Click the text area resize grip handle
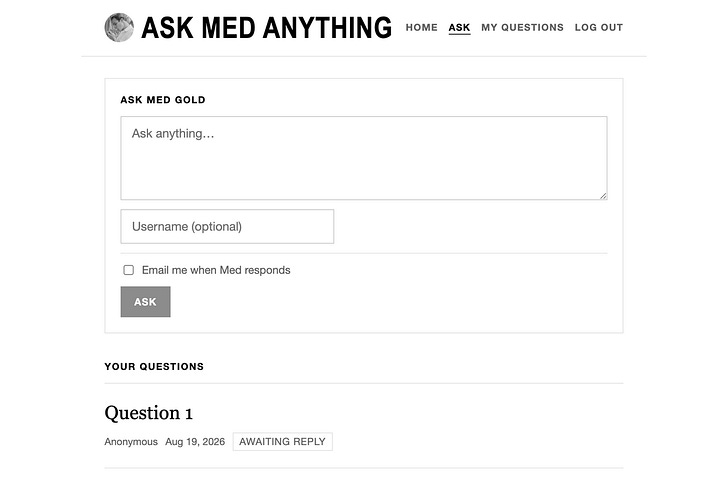The height and width of the screenshot is (485, 728). (603, 195)
